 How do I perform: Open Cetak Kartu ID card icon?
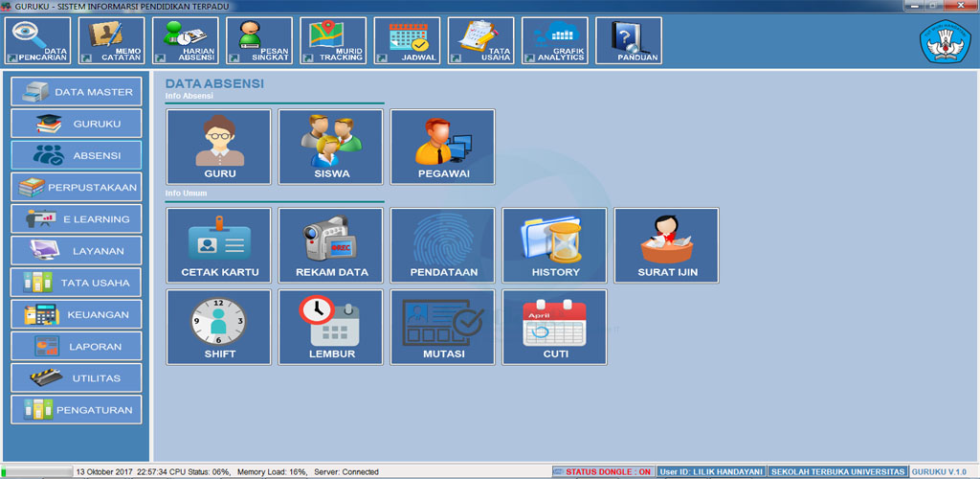219,245
